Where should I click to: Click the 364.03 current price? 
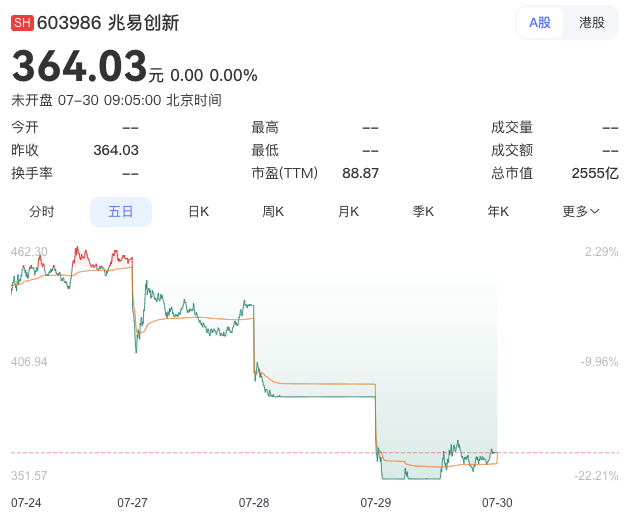[x=80, y=66]
